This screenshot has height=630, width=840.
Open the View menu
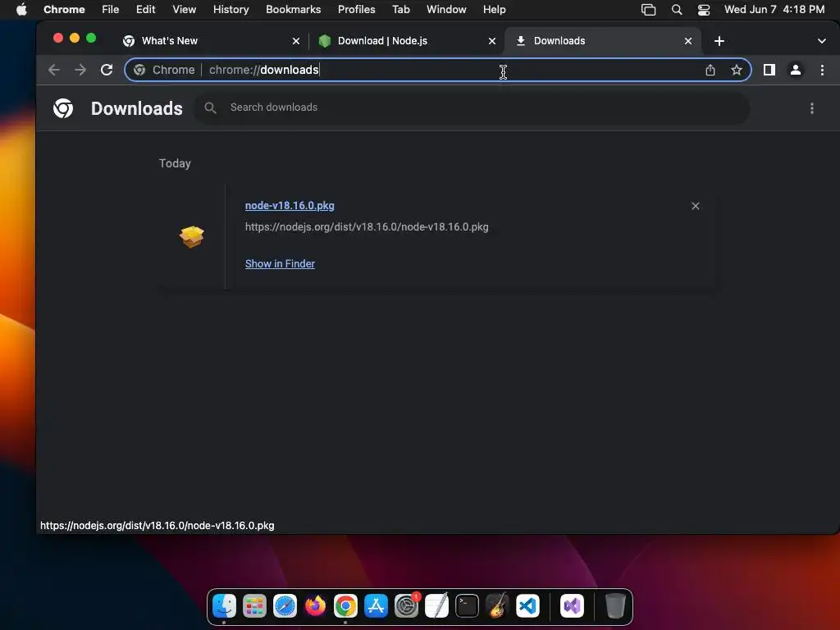click(x=185, y=10)
